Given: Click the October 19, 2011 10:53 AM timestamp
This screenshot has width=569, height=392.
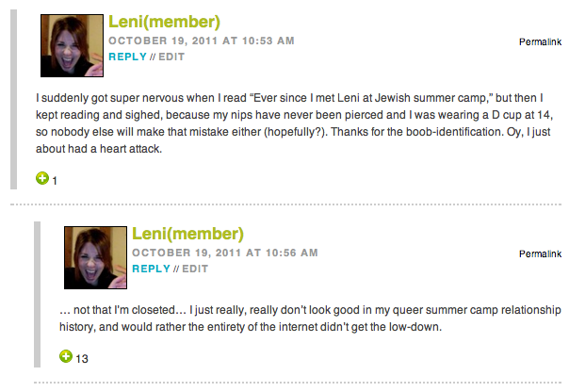Looking at the screenshot, I should (201, 41).
